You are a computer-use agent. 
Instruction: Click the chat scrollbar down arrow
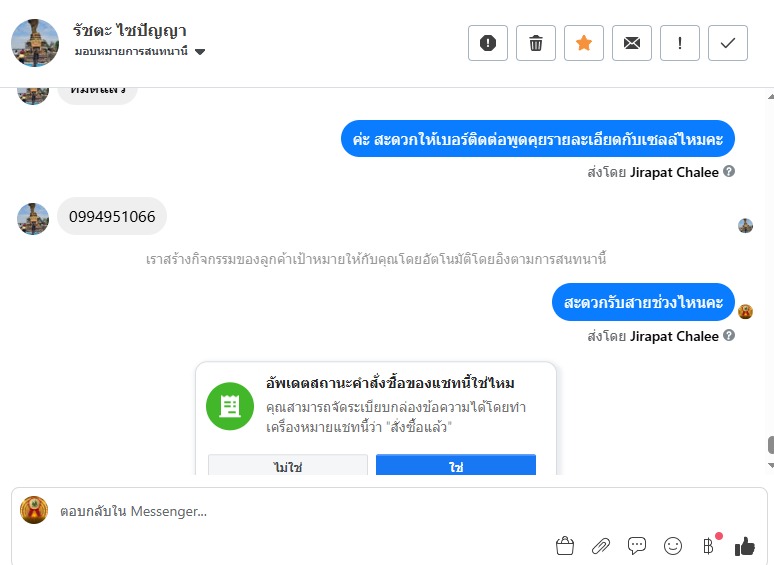(x=769, y=466)
